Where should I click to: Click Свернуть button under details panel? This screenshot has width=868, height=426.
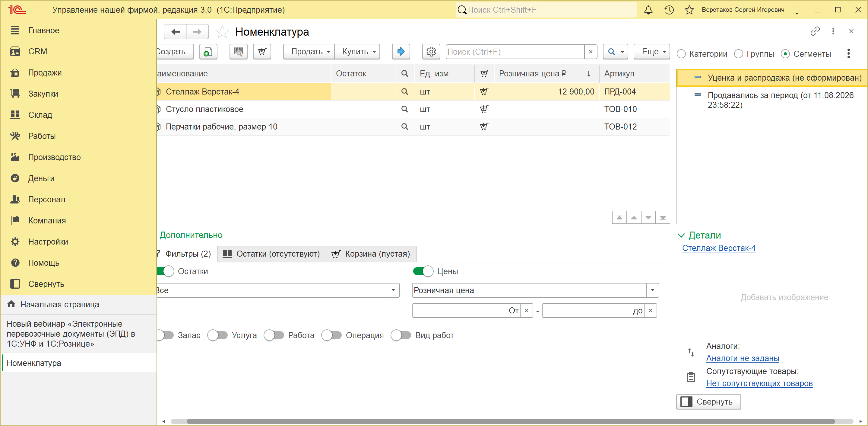pyautogui.click(x=708, y=402)
